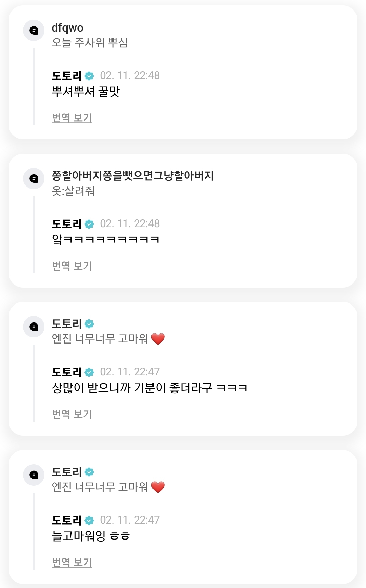The height and width of the screenshot is (588, 366).
Task: Click 번역 보기 under 뿌셔뿌셔 꿀맛
Action: tap(72, 118)
